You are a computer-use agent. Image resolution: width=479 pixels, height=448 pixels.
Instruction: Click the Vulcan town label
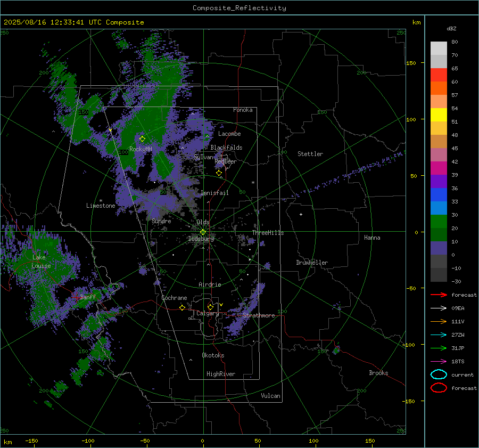(x=270, y=396)
